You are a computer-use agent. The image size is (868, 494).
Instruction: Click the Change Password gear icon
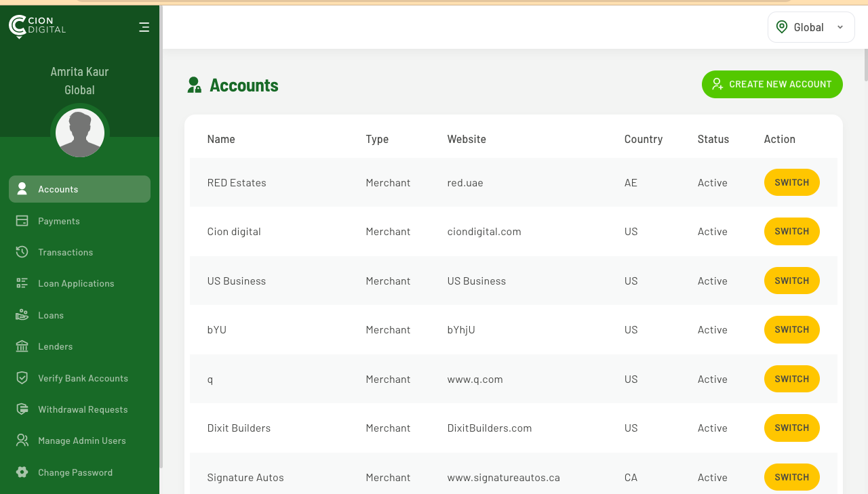(x=22, y=472)
